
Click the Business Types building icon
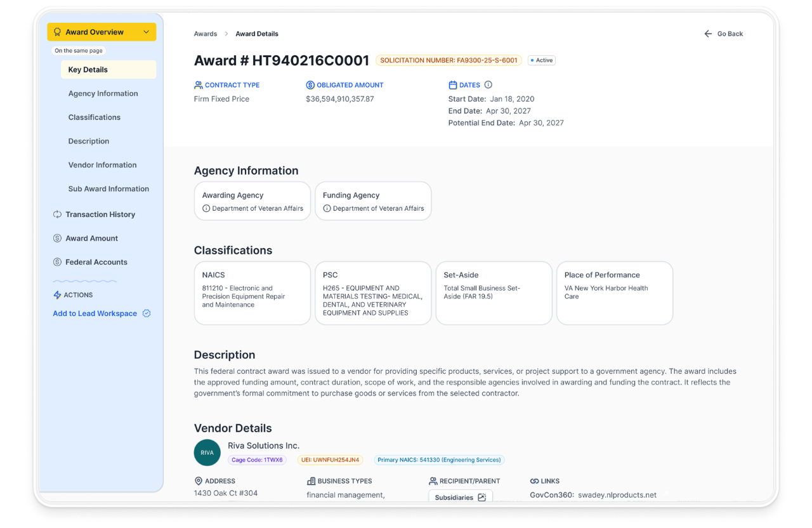(311, 481)
